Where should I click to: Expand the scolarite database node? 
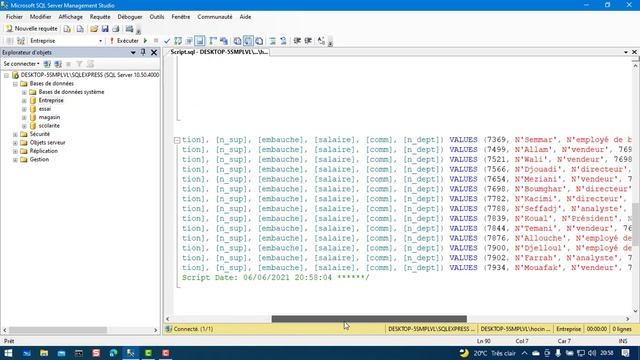(x=24, y=126)
